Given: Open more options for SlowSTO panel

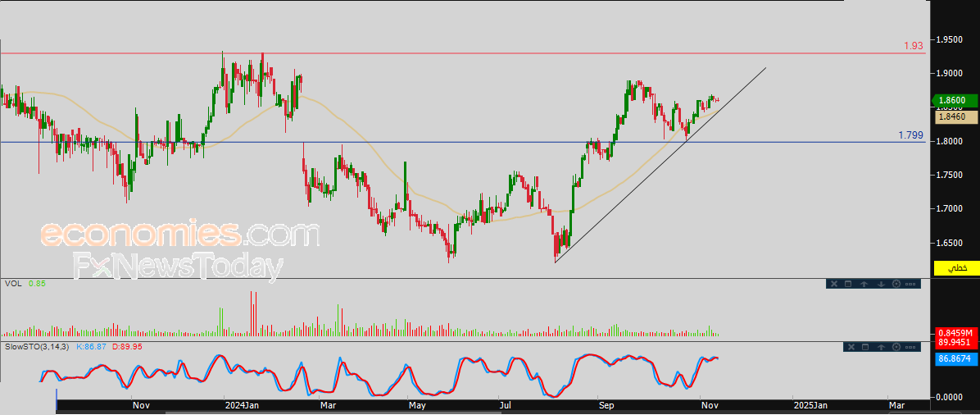Looking at the screenshot, I should click(910, 347).
